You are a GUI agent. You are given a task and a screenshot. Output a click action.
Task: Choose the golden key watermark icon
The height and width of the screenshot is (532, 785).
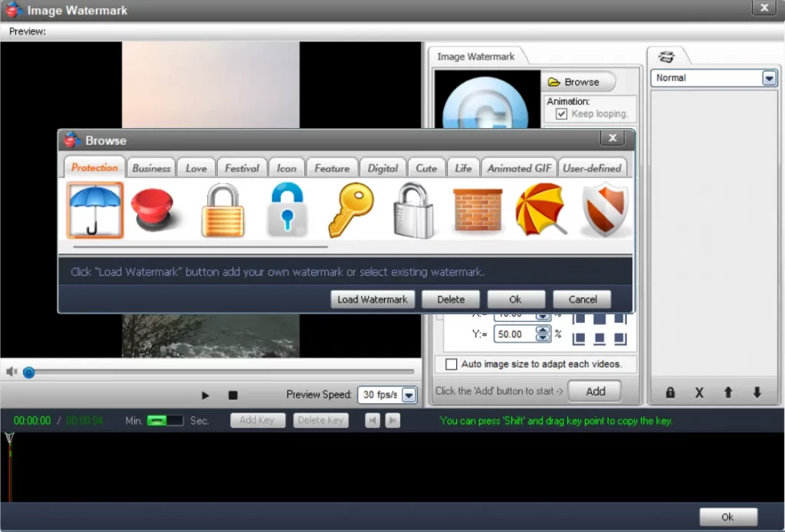coord(350,210)
